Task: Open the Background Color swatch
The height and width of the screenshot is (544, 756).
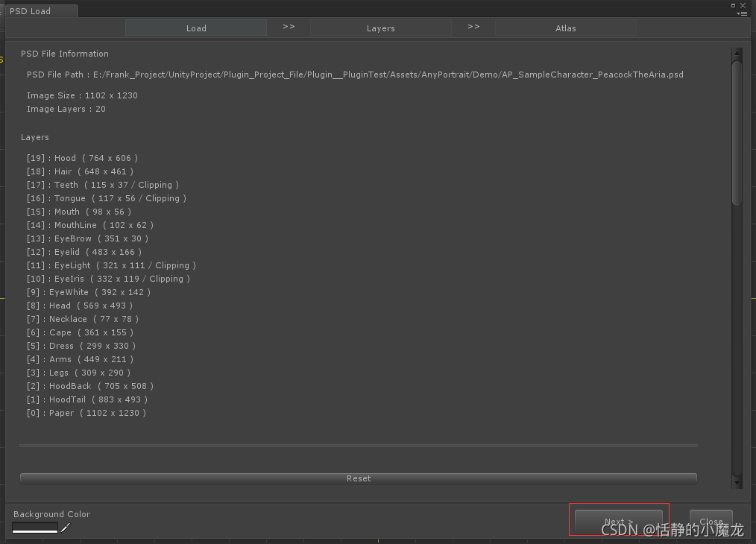Action: pyautogui.click(x=35, y=528)
